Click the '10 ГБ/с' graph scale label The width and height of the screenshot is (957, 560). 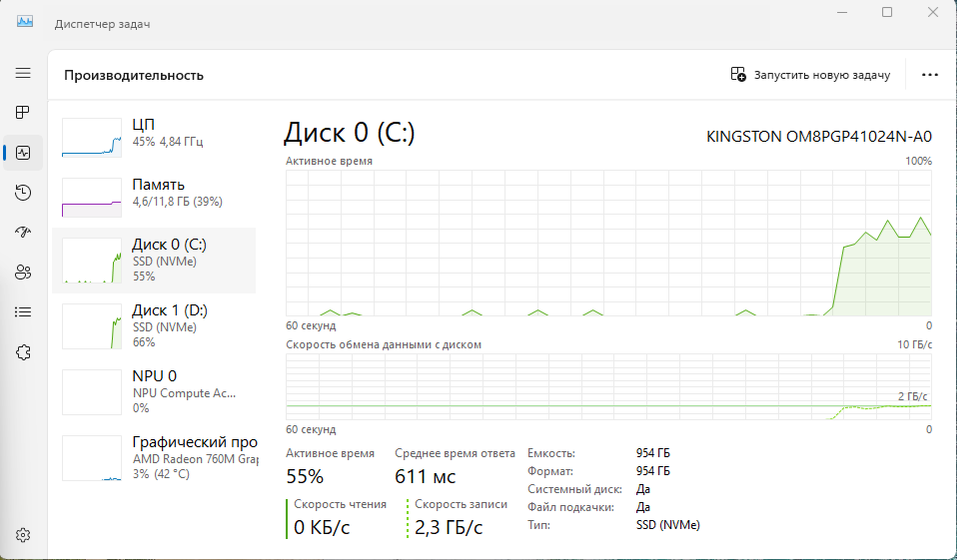(x=914, y=344)
